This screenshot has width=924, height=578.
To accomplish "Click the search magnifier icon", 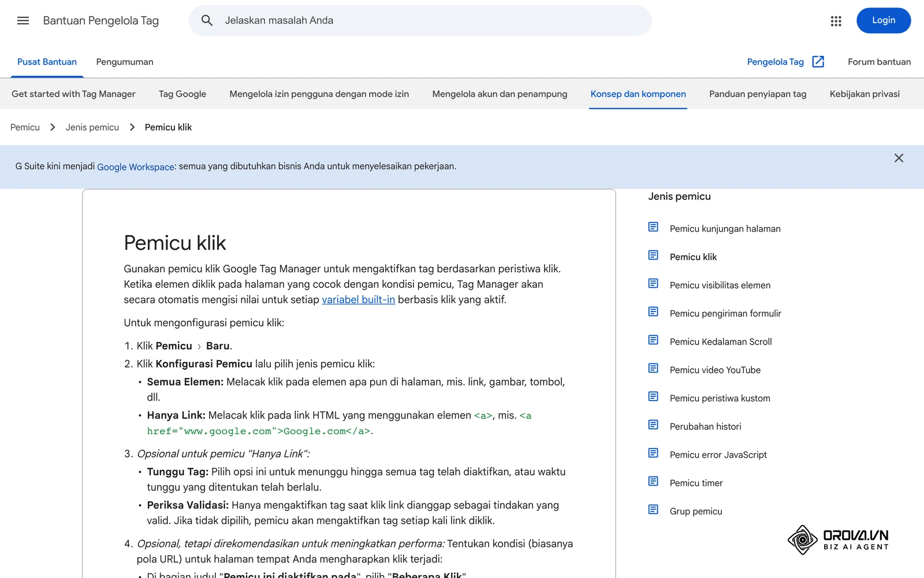I will pos(207,21).
